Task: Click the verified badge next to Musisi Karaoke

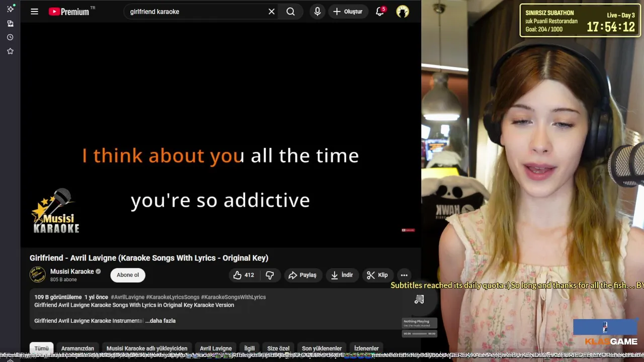Action: point(98,271)
